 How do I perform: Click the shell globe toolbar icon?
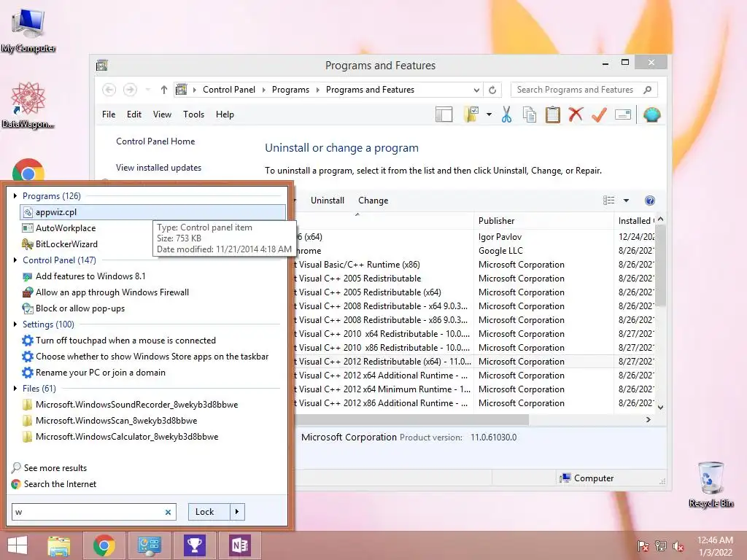point(651,114)
